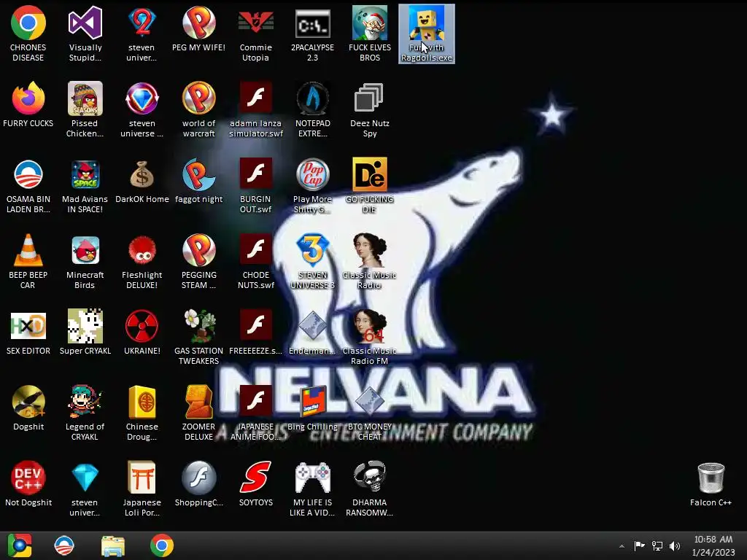Open the network tray icon

point(657,545)
